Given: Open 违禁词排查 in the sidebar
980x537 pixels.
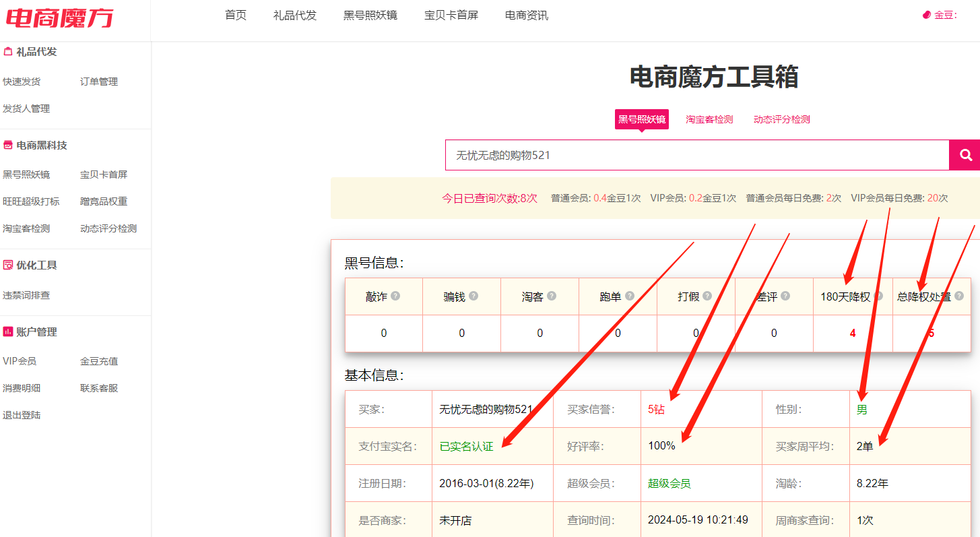Looking at the screenshot, I should coord(26,295).
